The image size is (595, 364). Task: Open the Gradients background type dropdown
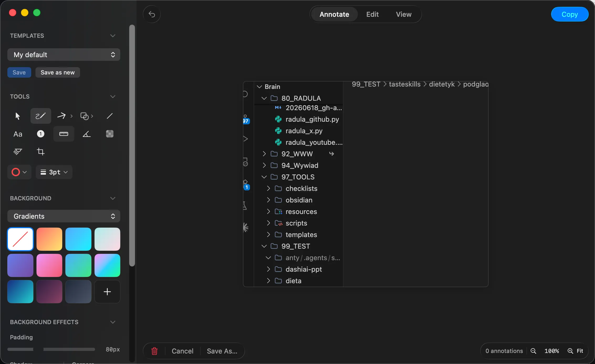[x=64, y=216]
